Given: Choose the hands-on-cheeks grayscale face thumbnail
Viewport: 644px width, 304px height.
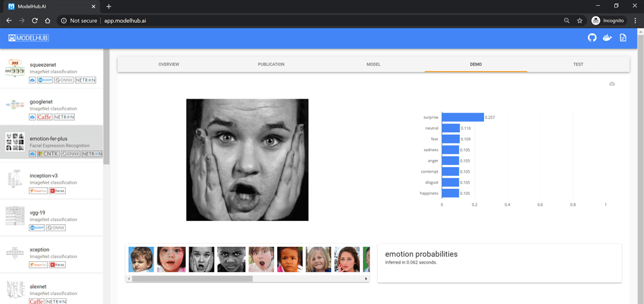Looking at the screenshot, I should [x=202, y=259].
